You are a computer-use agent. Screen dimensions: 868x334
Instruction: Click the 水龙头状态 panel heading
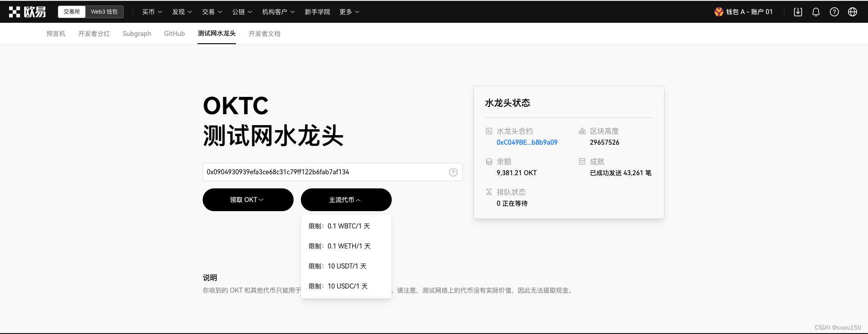[508, 103]
